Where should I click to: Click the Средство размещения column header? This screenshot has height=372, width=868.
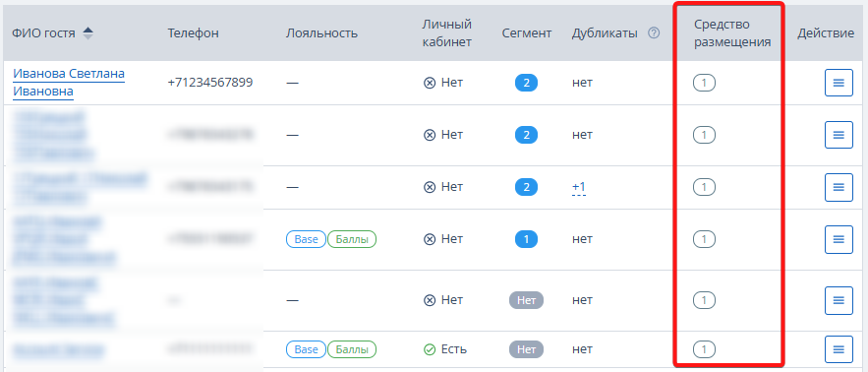[x=732, y=33]
